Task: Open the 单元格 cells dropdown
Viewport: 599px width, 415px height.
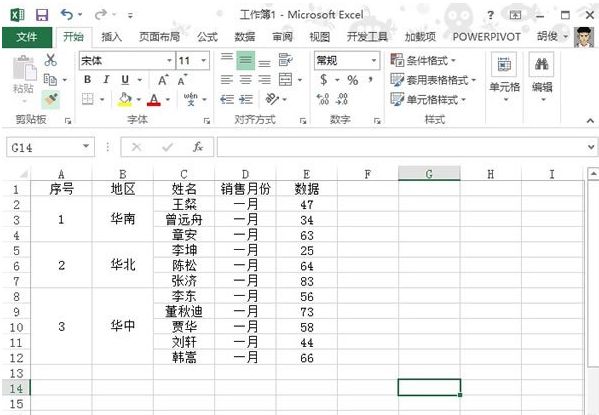Action: (x=504, y=78)
